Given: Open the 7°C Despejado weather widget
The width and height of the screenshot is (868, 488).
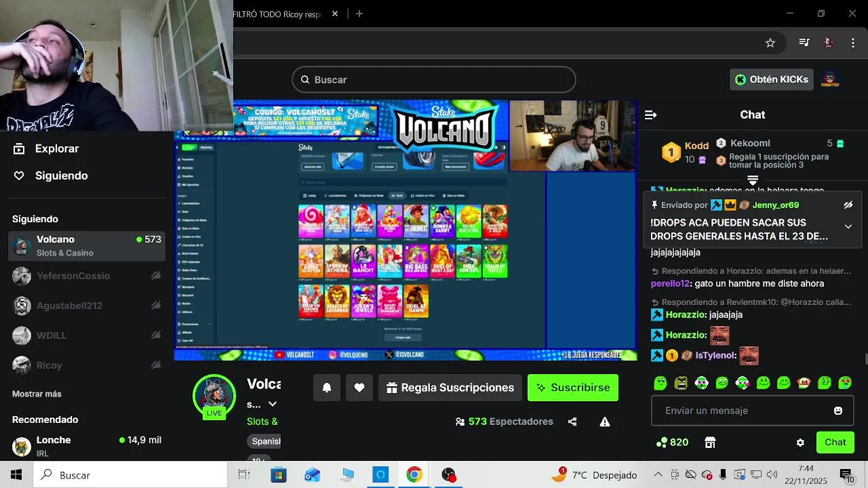Looking at the screenshot, I should [595, 475].
